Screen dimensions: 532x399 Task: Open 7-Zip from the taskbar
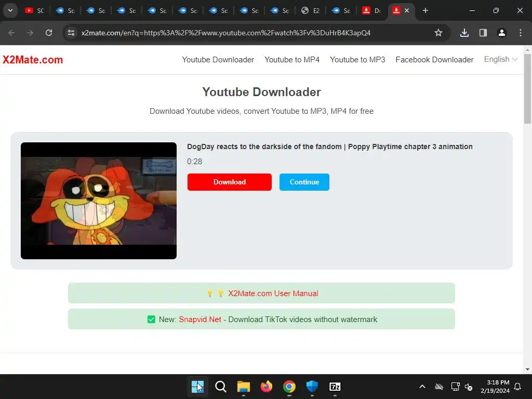tap(335, 387)
